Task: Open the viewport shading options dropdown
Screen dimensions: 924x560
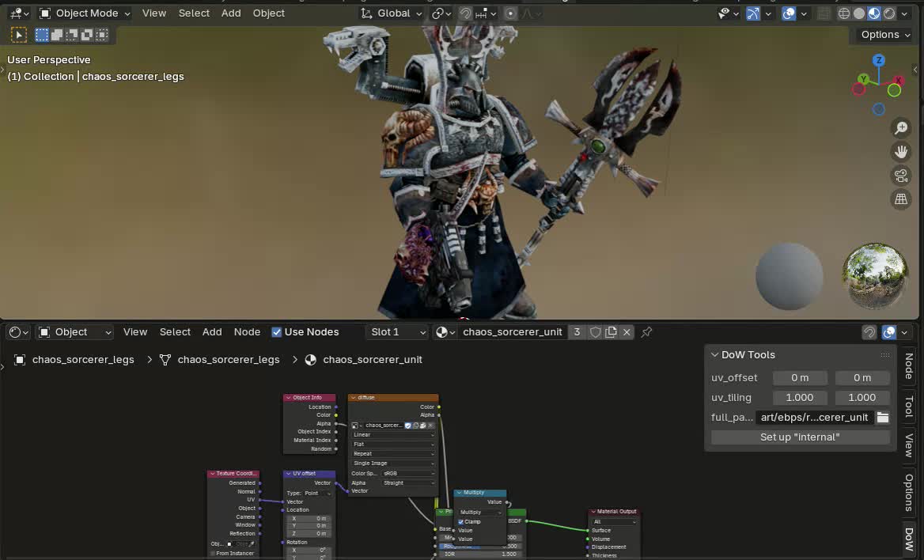Action: pos(904,13)
